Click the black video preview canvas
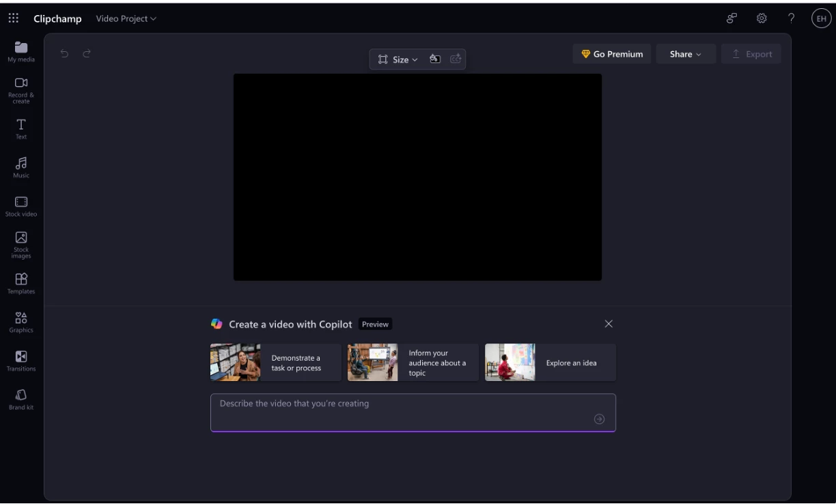836x504 pixels. [x=417, y=177]
